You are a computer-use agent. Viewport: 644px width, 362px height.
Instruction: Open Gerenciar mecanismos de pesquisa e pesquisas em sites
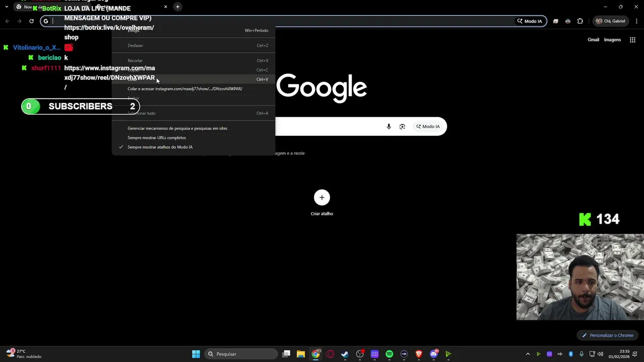tap(193, 128)
